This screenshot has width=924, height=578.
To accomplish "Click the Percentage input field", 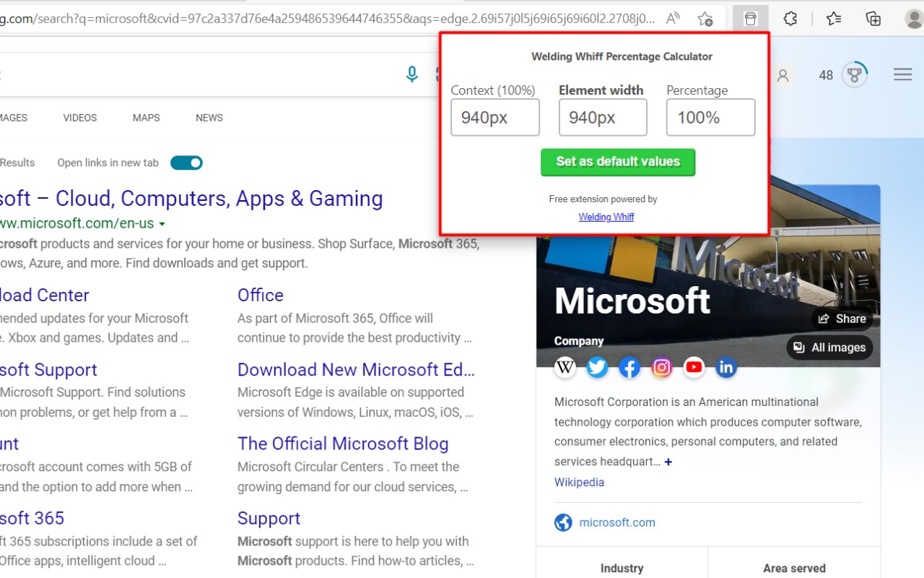I will pyautogui.click(x=710, y=117).
